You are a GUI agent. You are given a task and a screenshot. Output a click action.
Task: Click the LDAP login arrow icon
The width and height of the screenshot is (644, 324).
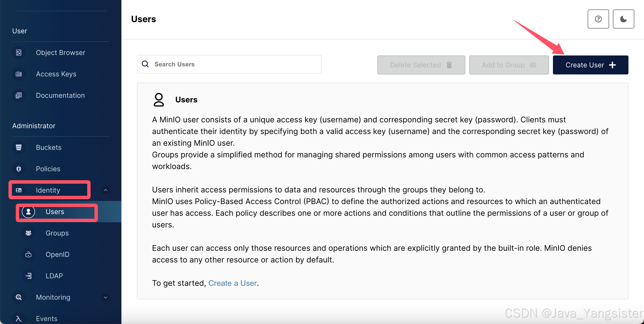[x=28, y=276]
